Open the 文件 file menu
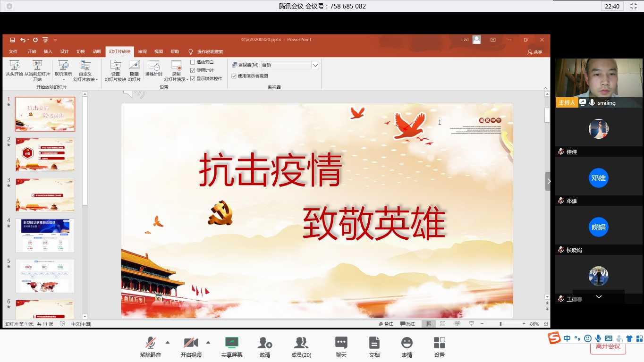The image size is (644, 362). (x=13, y=51)
